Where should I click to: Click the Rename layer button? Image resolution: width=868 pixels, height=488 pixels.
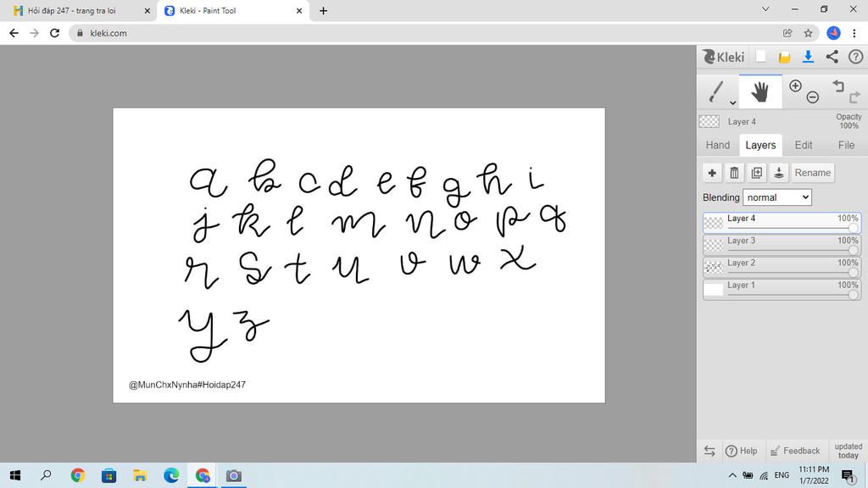point(812,173)
